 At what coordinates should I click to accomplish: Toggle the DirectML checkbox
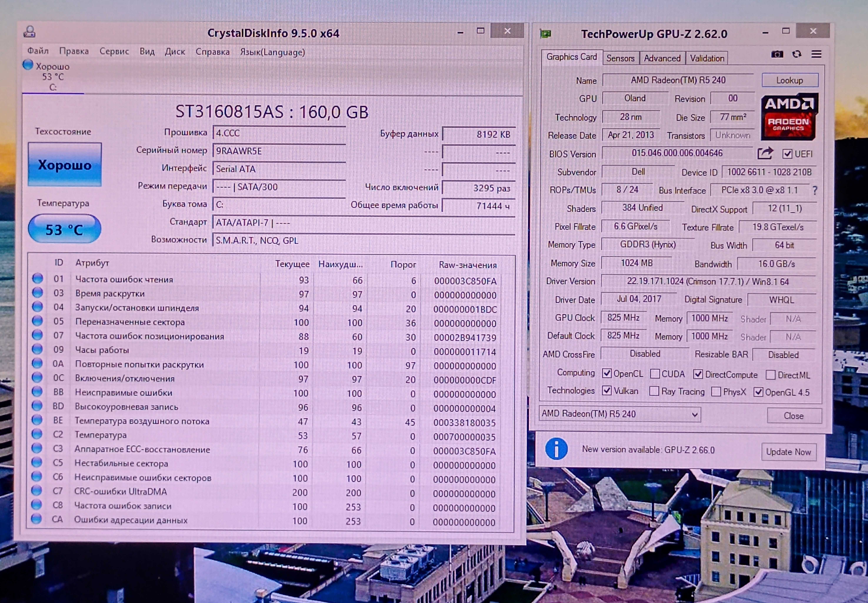(x=770, y=375)
